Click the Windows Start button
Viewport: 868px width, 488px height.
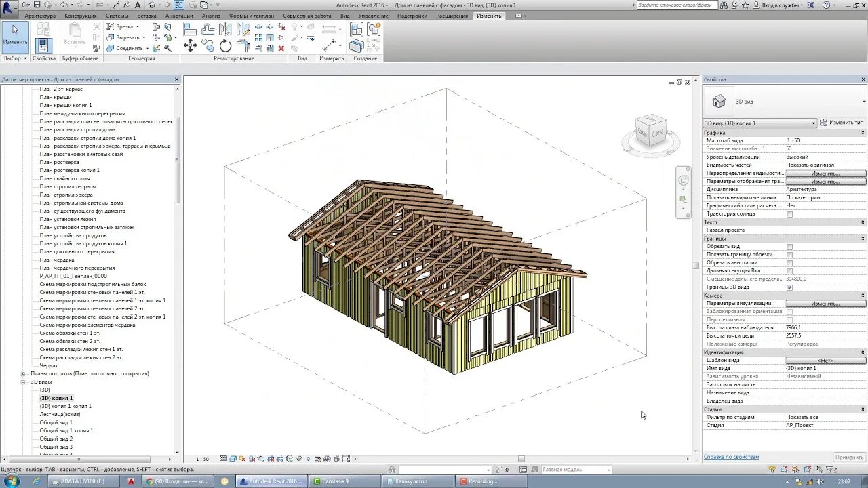(x=13, y=481)
